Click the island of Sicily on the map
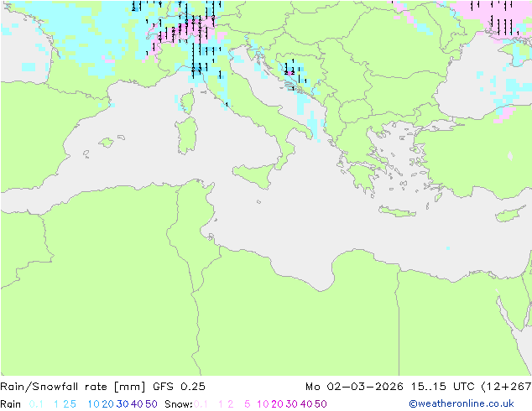Image resolution: width=532 pixels, height=411 pixels. coord(255,174)
